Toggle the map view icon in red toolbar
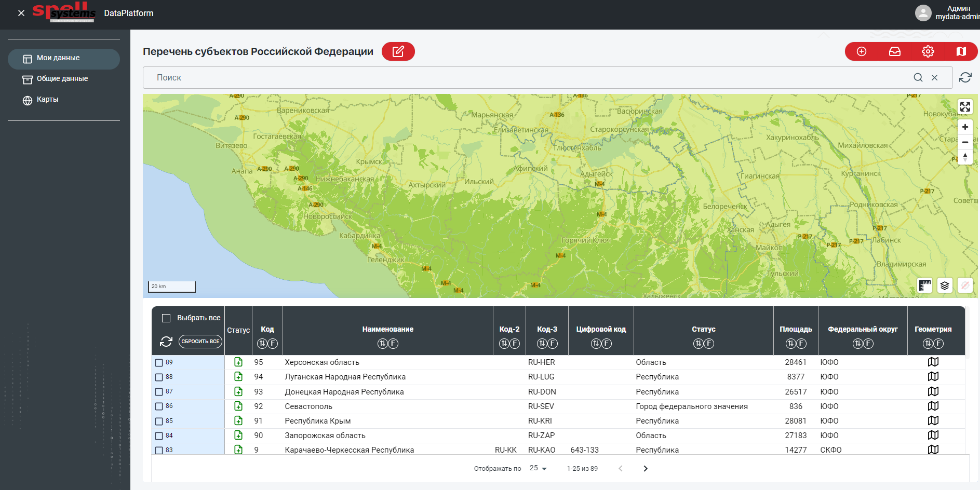The width and height of the screenshot is (980, 490). click(961, 51)
